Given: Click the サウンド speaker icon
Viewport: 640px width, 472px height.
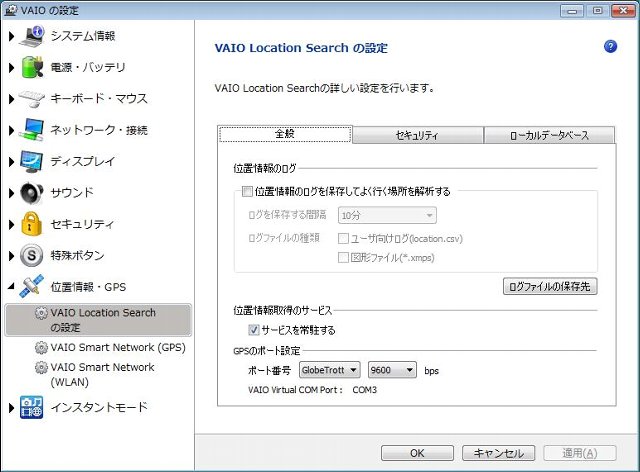Looking at the screenshot, I should coord(31,193).
